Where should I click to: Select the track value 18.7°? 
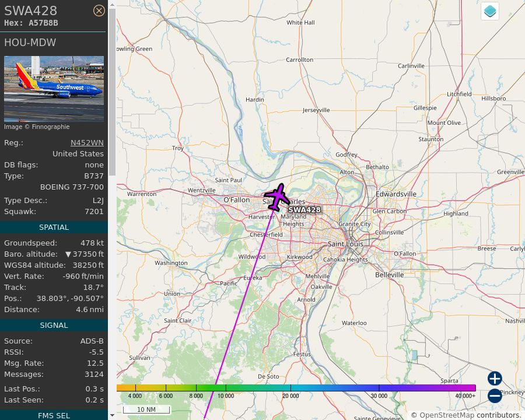tap(93, 288)
